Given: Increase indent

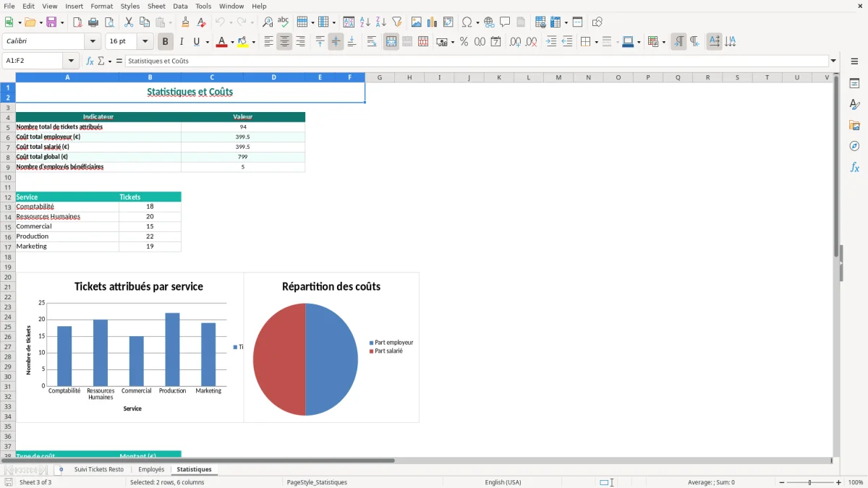Looking at the screenshot, I should pyautogui.click(x=551, y=42).
